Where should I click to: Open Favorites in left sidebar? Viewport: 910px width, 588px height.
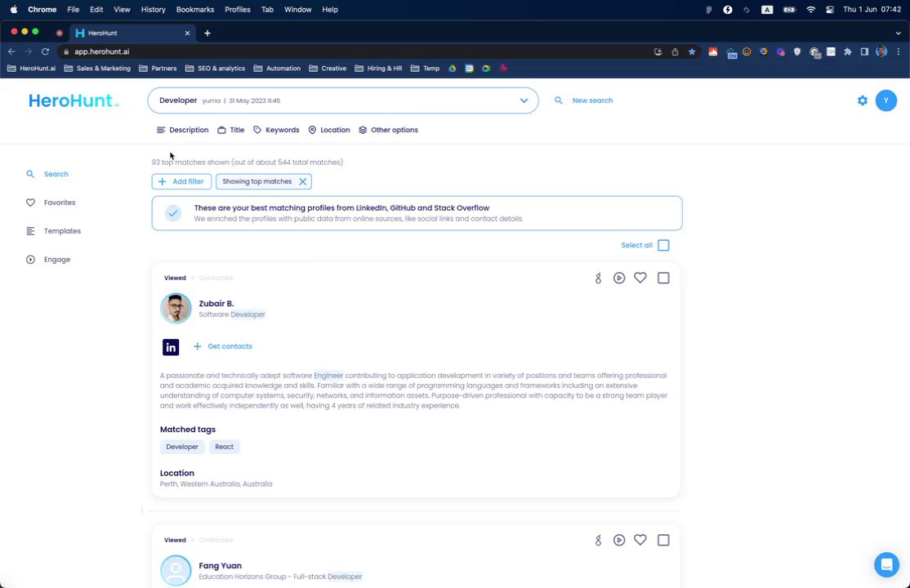pos(51,203)
